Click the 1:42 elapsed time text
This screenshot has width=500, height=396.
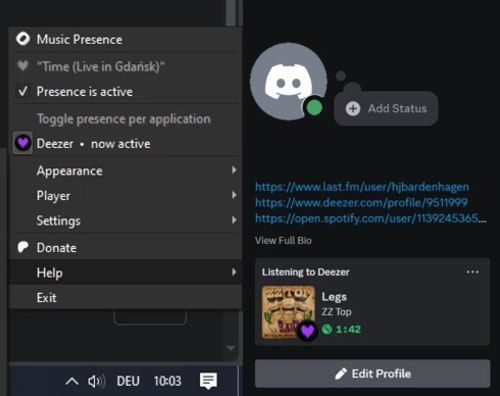pyautogui.click(x=348, y=329)
